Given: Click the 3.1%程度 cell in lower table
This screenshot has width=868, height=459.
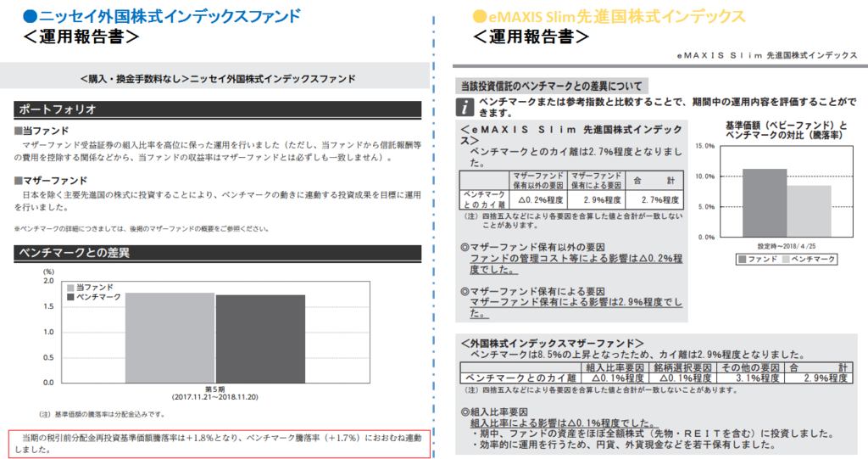Looking at the screenshot, I should coord(750,378).
